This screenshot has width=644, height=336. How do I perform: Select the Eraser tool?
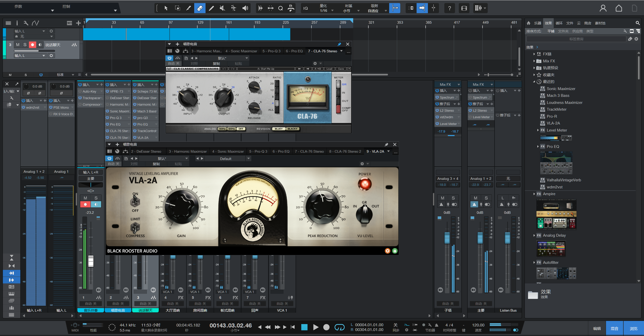200,8
